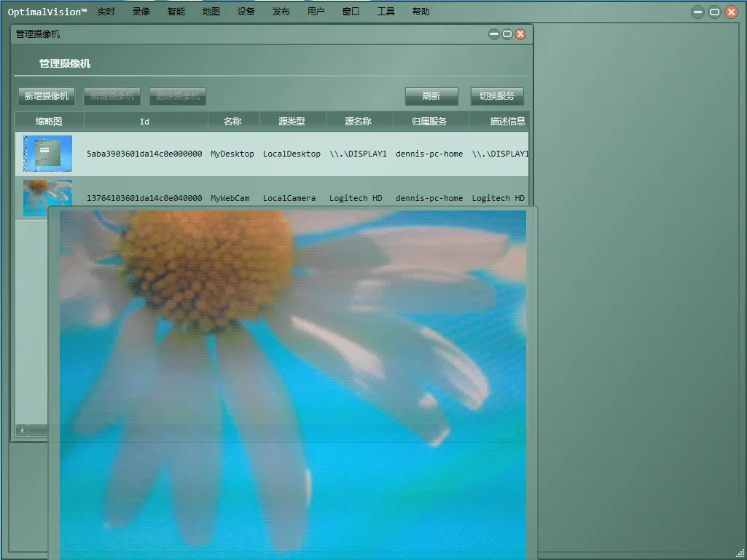747x560 pixels.
Task: Sort by the Id column header
Action: (x=146, y=122)
